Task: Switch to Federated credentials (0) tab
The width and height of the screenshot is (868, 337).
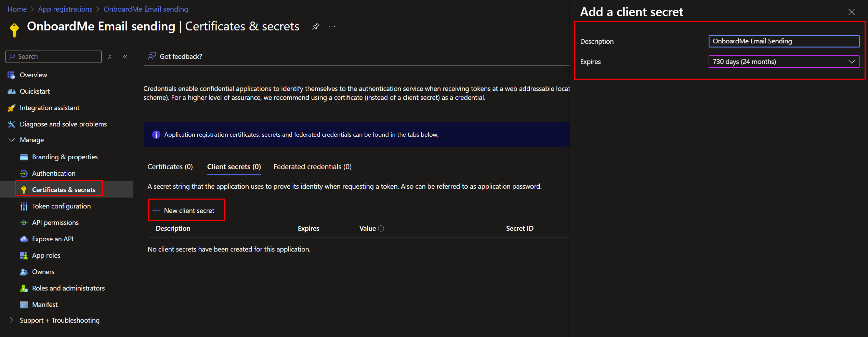Action: click(x=312, y=167)
